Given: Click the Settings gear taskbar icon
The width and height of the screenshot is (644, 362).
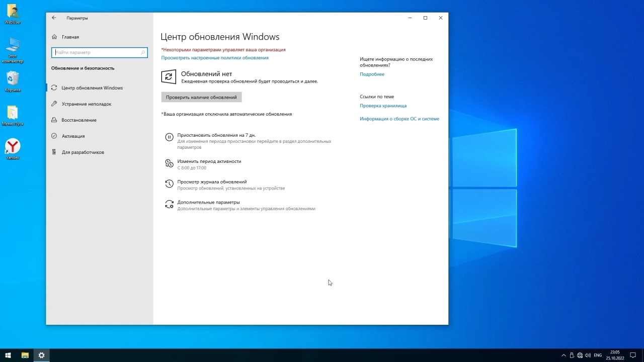Looking at the screenshot, I should (41, 355).
